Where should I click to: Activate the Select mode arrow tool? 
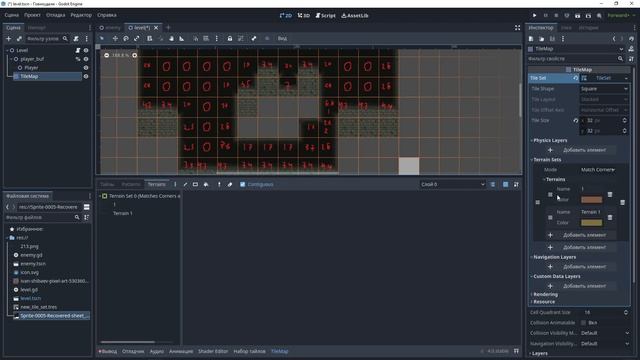pos(102,38)
